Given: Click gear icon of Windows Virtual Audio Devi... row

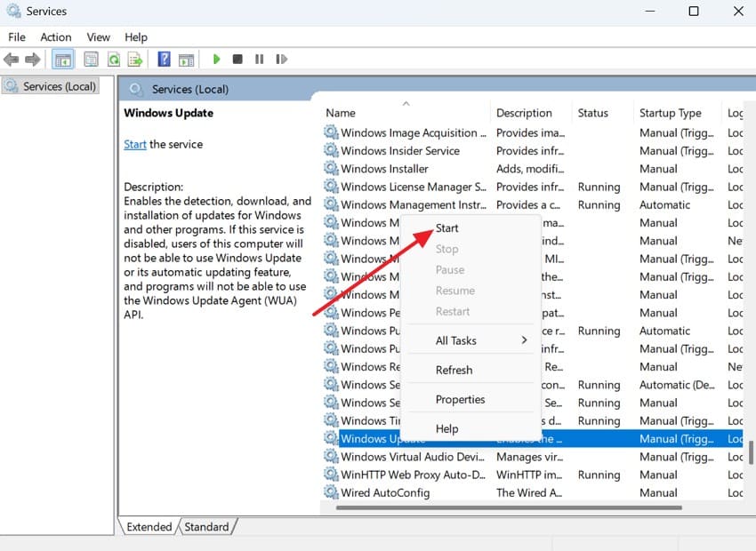Looking at the screenshot, I should coord(331,456).
